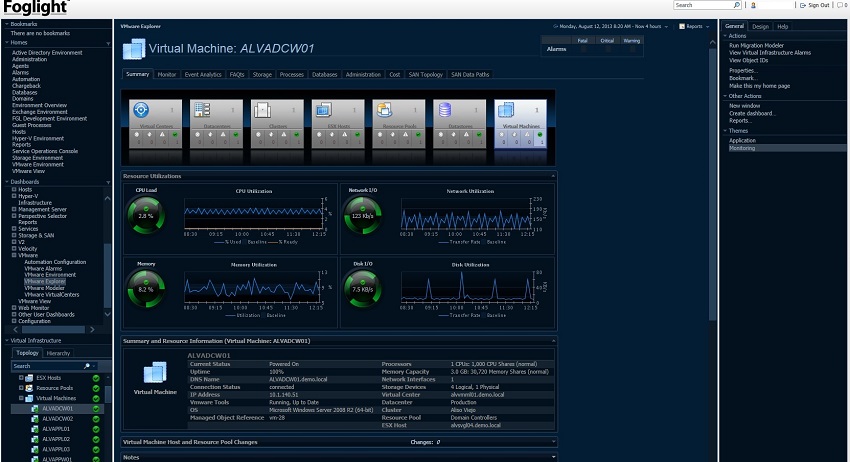
Task: Click the Virtual Machine header icon next to the title
Action: coord(134,48)
